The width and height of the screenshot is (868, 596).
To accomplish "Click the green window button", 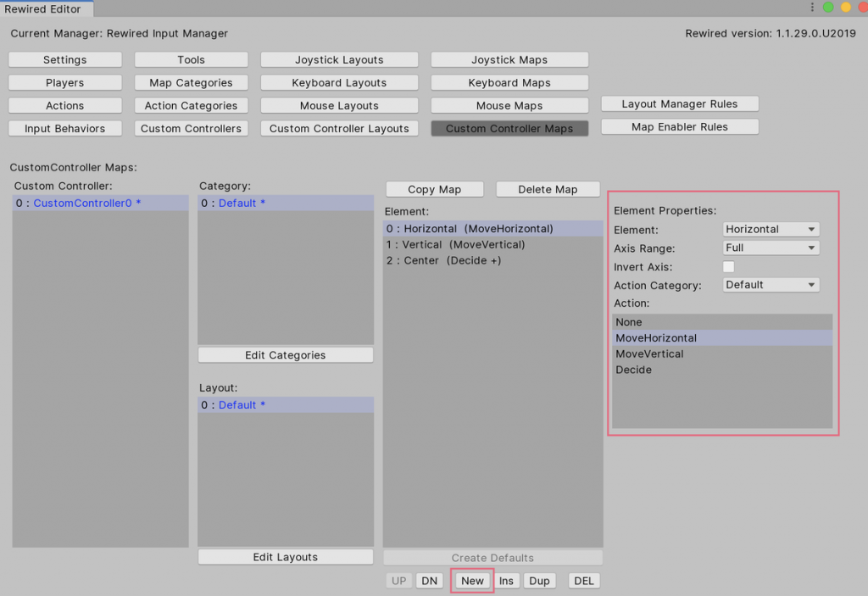I will (x=828, y=7).
